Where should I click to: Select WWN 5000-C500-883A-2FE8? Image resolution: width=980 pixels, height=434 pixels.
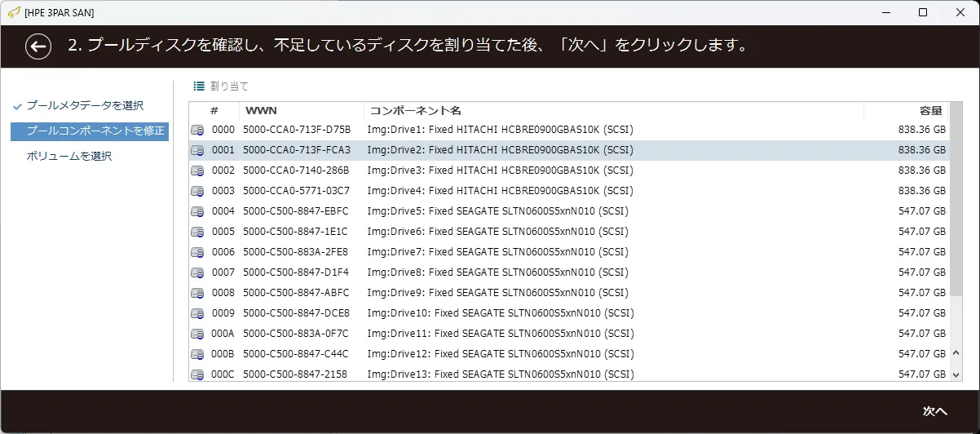[x=296, y=252]
